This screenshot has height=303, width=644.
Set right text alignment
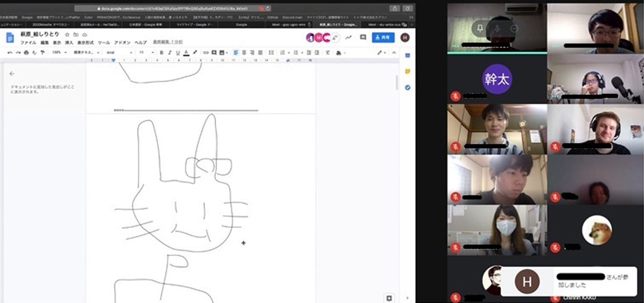[x=252, y=53]
